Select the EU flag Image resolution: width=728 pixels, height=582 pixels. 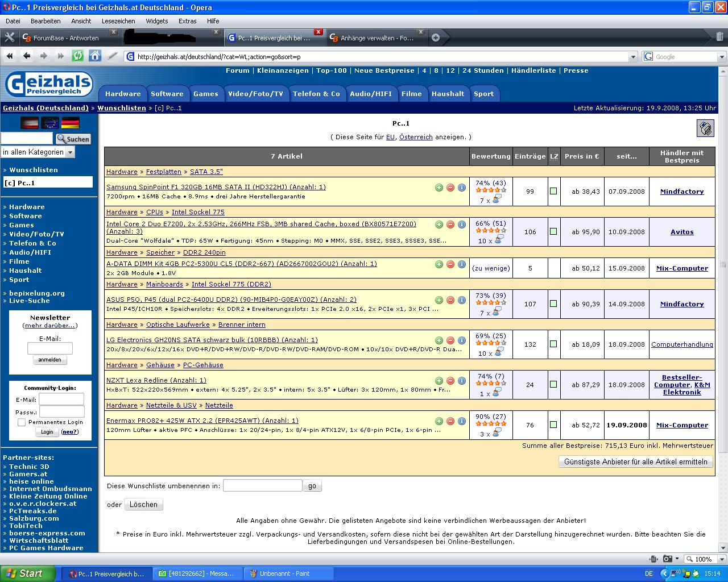coord(50,123)
